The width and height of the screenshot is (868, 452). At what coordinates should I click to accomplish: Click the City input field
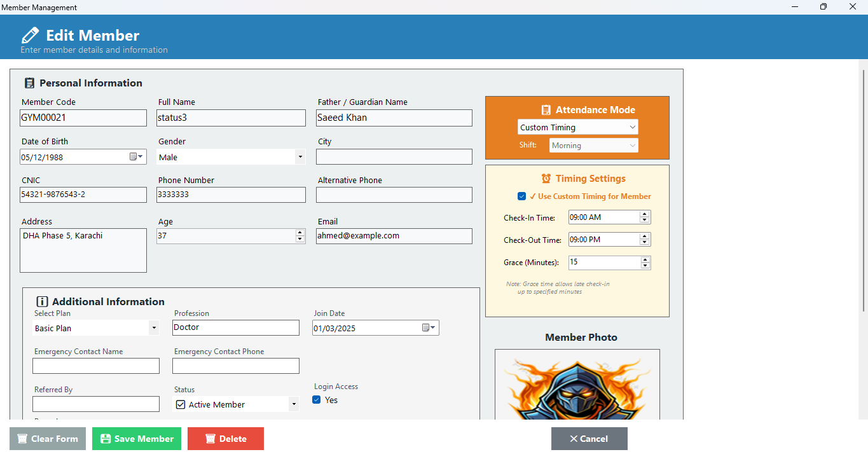(394, 157)
